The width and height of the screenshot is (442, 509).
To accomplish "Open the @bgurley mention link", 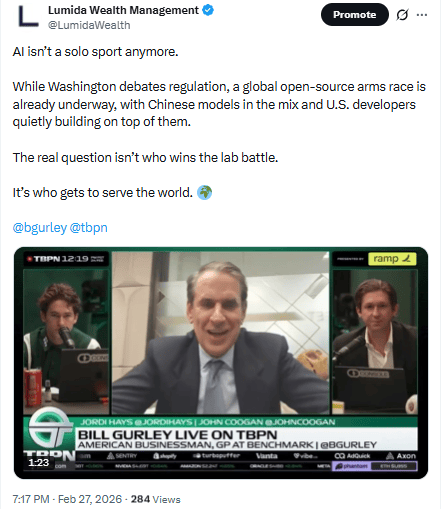I will tap(40, 228).
